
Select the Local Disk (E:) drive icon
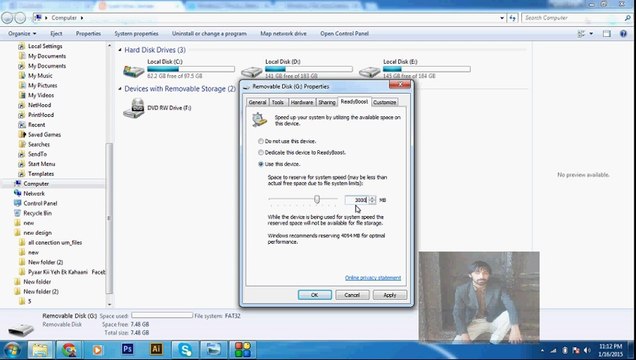[x=370, y=71]
